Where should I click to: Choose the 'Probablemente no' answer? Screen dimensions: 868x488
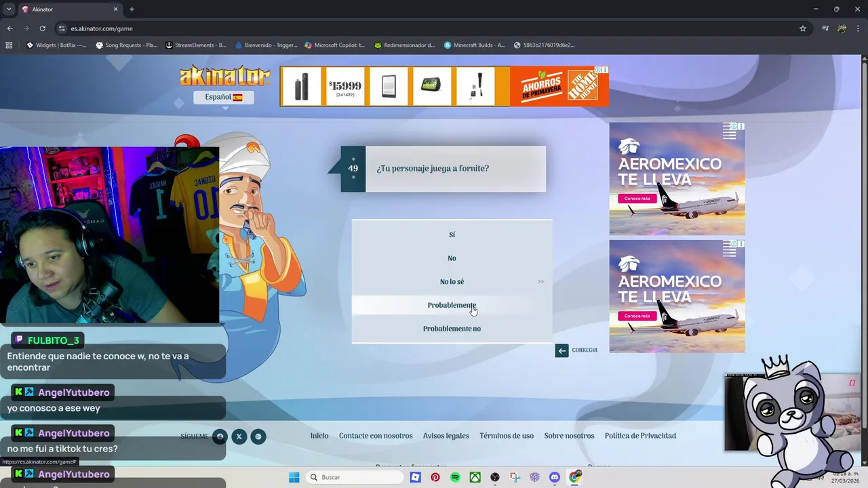point(452,329)
